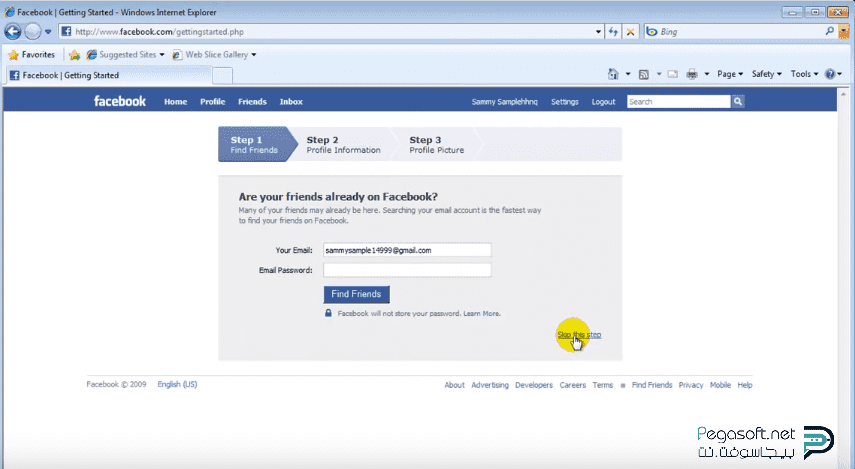This screenshot has width=855, height=469.
Task: Go back with the browser Back arrow
Action: pos(13,32)
